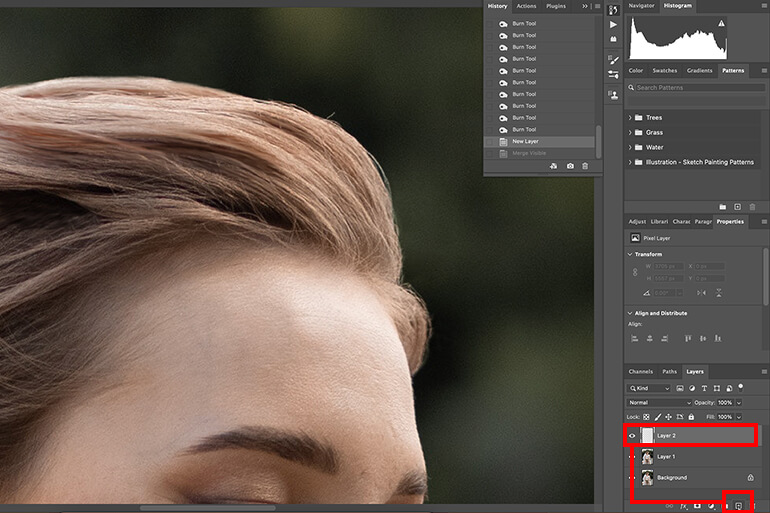Create a new layer with the plus icon
Image resolution: width=770 pixels, height=513 pixels.
coord(738,506)
